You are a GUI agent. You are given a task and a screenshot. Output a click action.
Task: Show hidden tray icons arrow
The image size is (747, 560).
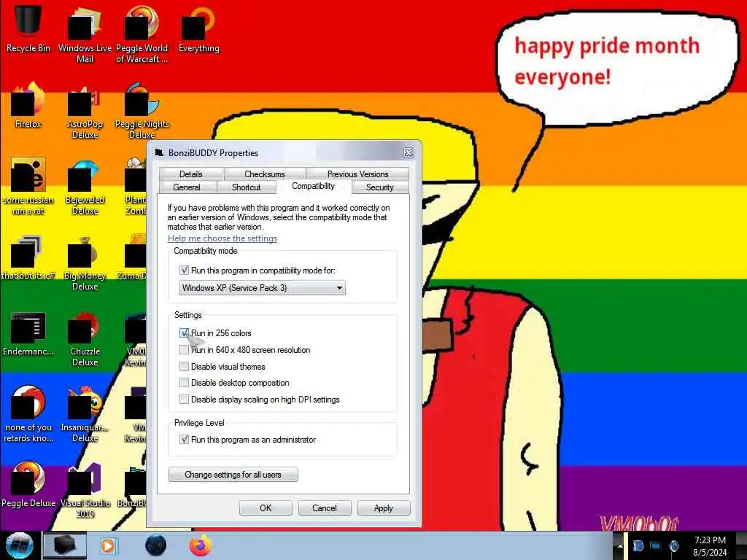[620, 545]
